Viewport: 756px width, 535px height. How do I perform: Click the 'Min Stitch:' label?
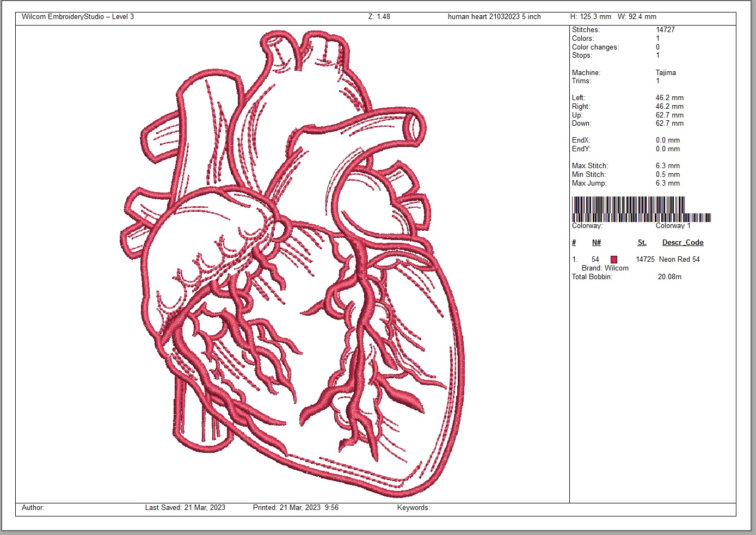(x=589, y=175)
